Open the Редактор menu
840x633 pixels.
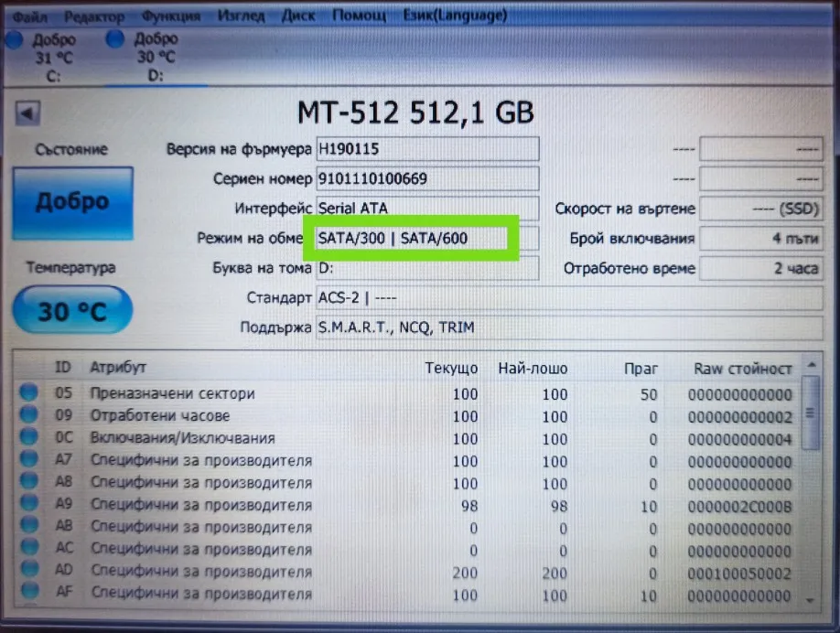click(x=94, y=16)
